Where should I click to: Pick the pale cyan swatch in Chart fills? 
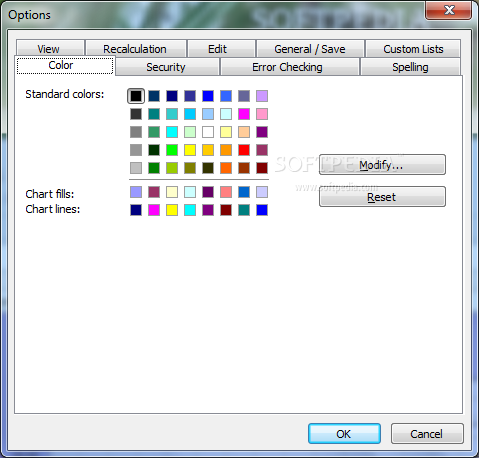click(x=190, y=192)
